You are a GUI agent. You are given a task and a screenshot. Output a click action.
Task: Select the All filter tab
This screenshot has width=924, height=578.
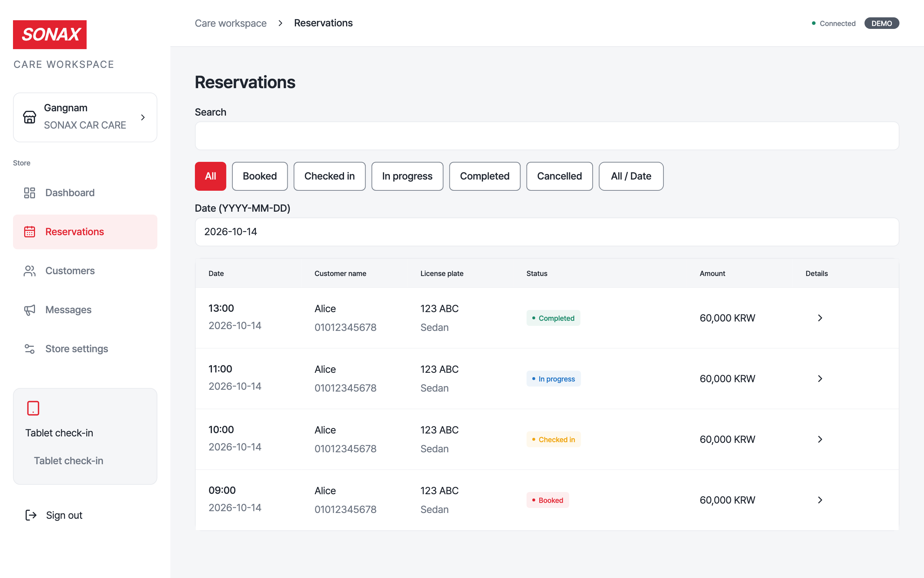click(x=210, y=176)
